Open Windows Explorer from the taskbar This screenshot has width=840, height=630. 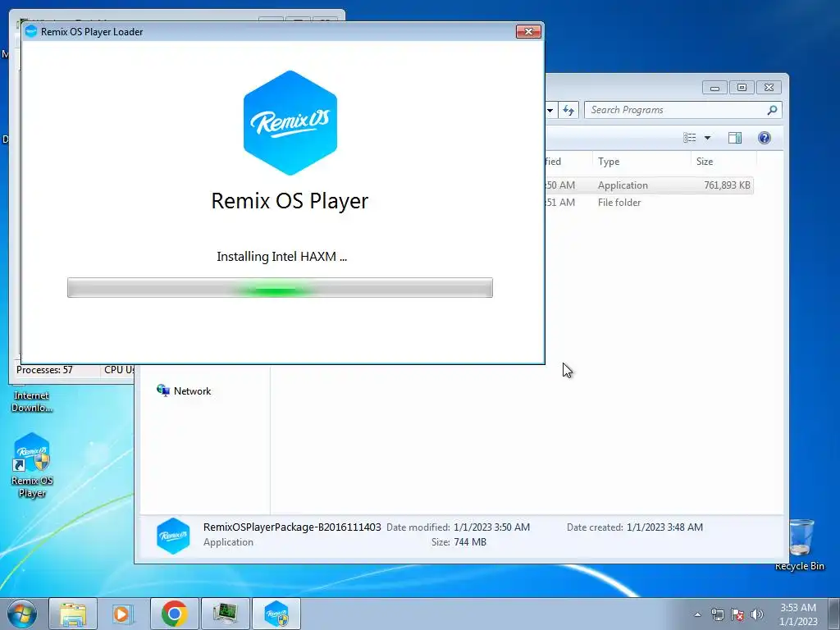click(73, 614)
